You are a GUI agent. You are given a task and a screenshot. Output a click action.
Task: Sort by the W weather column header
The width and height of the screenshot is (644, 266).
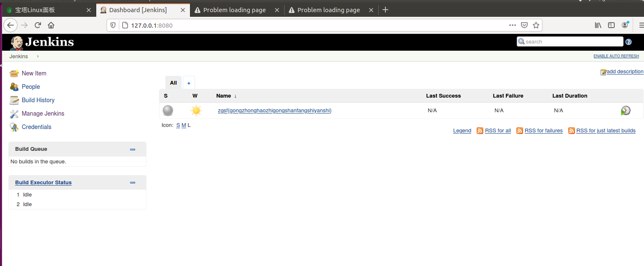coord(195,96)
